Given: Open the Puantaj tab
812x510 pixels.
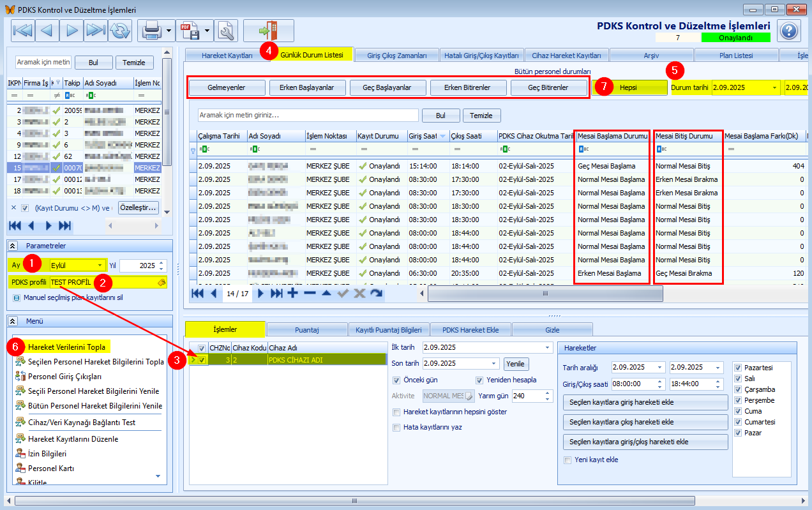Looking at the screenshot, I should 307,329.
